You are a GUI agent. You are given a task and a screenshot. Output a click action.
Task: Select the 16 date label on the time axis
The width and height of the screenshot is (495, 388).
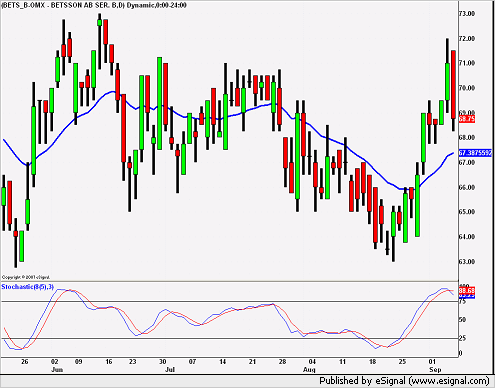pyautogui.click(x=109, y=362)
